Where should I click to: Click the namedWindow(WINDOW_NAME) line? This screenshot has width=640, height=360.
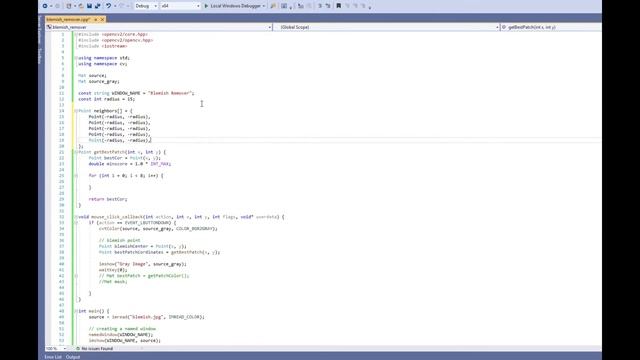click(x=121, y=335)
